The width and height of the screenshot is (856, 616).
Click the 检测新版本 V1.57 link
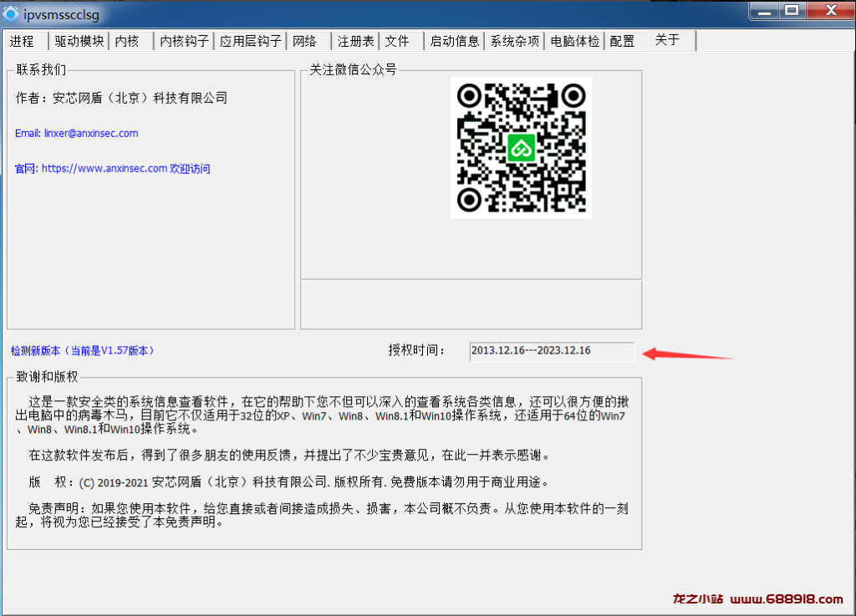pyautogui.click(x=83, y=351)
